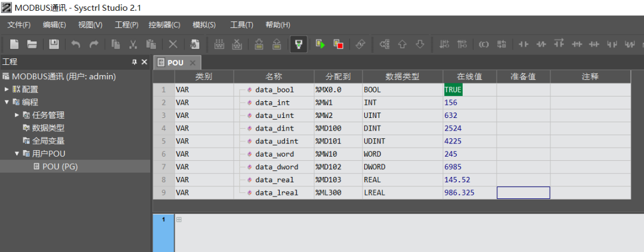Open the 文件(F) menu

coord(19,25)
